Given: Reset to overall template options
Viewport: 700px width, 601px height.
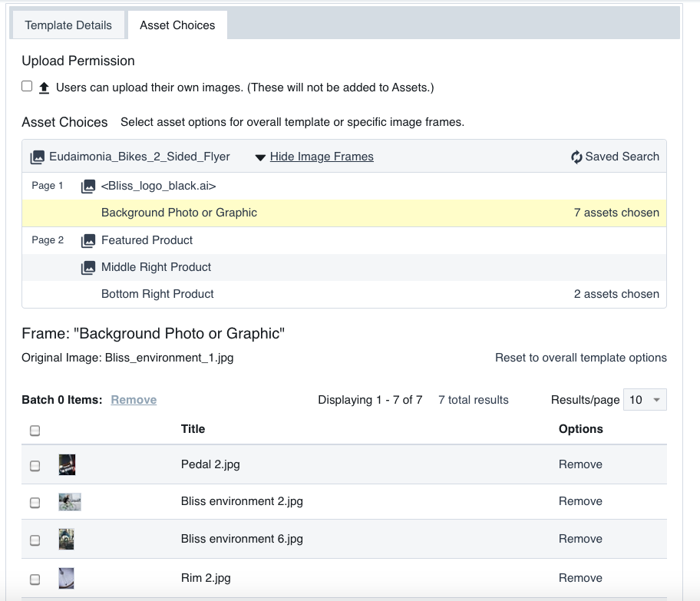Looking at the screenshot, I should click(581, 358).
